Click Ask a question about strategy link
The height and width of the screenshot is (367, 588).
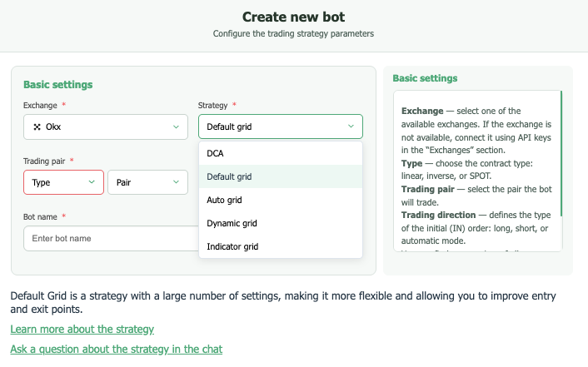(116, 350)
